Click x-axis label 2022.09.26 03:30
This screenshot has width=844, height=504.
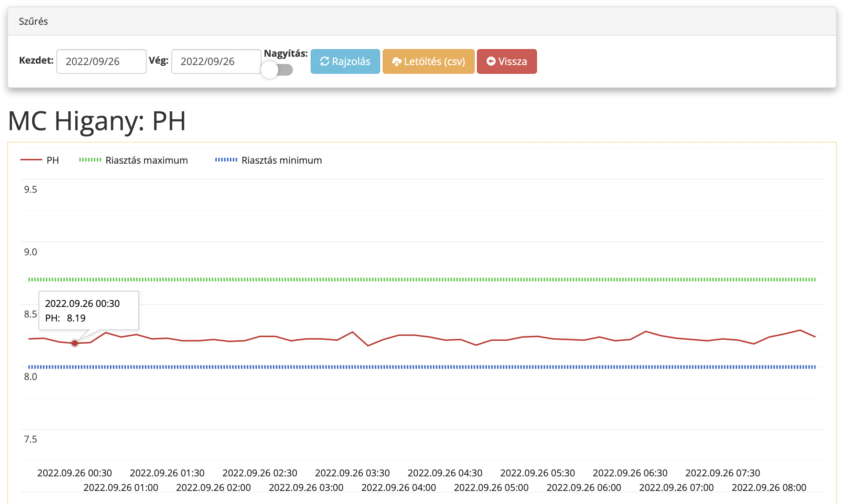point(353,473)
